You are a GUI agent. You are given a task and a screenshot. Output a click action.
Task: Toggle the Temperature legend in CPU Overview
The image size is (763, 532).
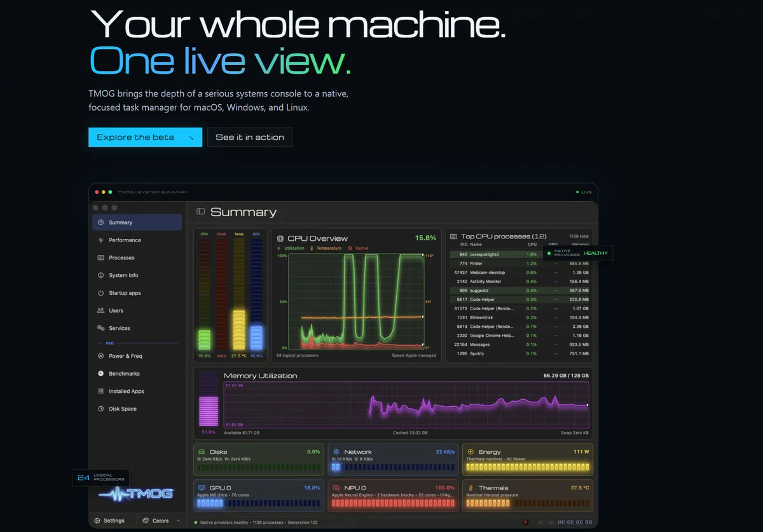click(x=326, y=249)
